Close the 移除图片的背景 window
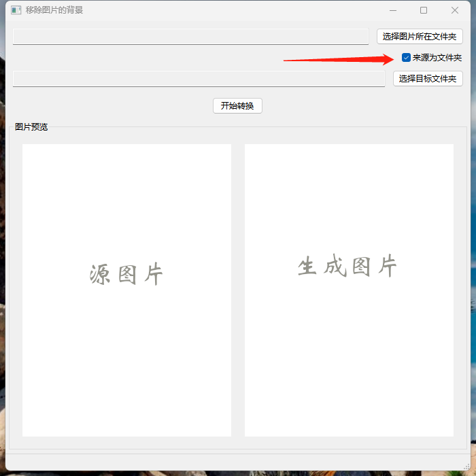Image resolution: width=476 pixels, height=476 pixels. pos(455,10)
